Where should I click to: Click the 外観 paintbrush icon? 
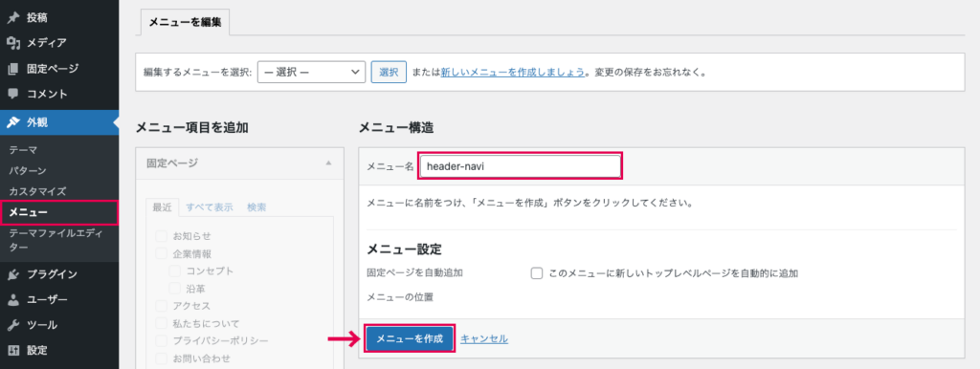tap(12, 123)
